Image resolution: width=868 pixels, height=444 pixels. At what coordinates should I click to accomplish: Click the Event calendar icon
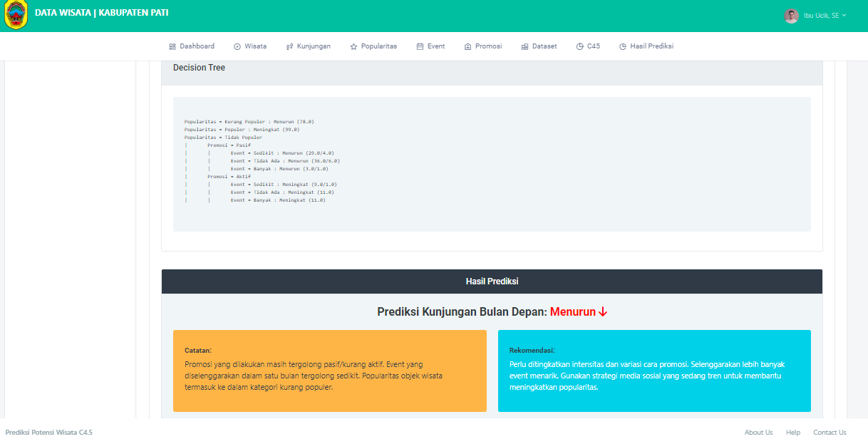pyautogui.click(x=420, y=46)
